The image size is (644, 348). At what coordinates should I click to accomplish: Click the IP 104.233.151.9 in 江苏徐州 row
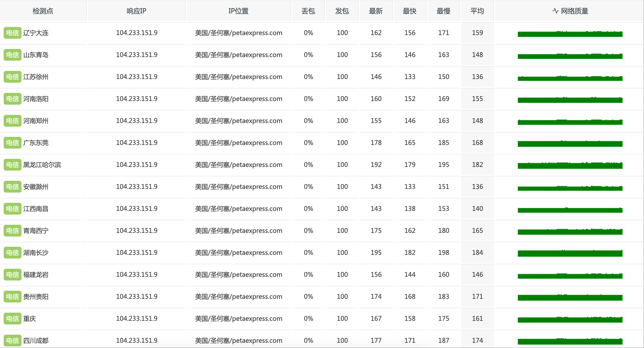(x=137, y=77)
